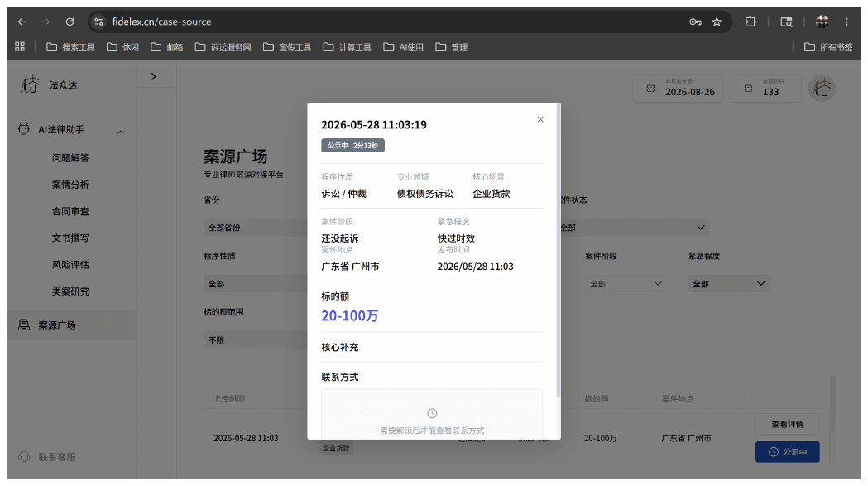
Task: Click the AI法律助手 robot icon
Action: pos(23,129)
